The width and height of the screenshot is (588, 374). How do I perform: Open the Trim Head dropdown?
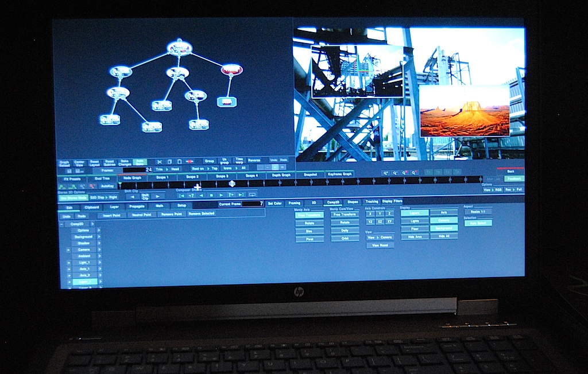[168, 169]
